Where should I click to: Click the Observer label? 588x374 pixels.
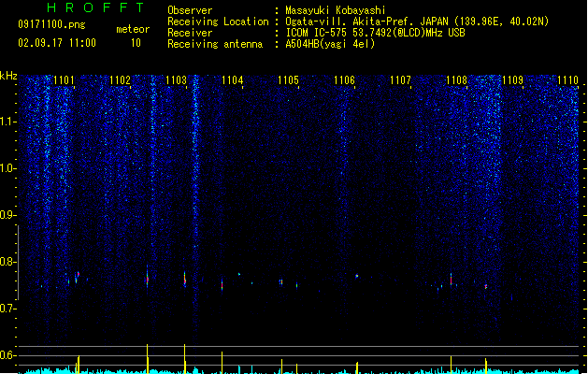click(190, 10)
